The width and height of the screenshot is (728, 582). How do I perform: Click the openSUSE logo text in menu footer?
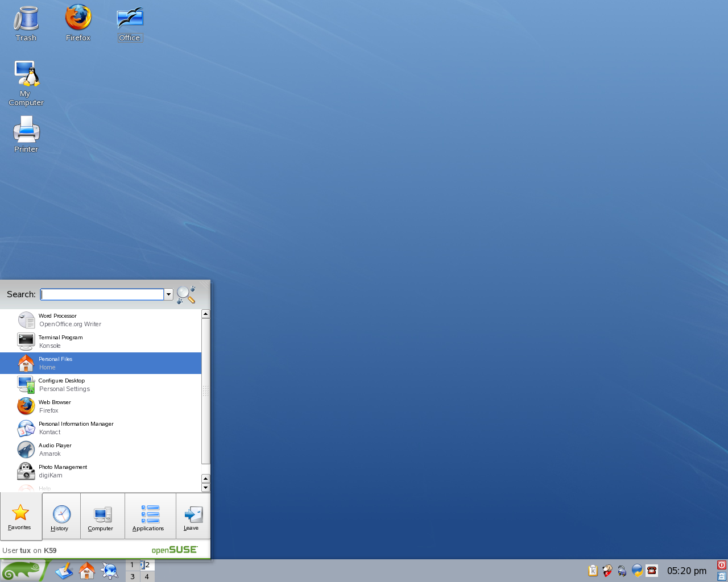click(175, 550)
